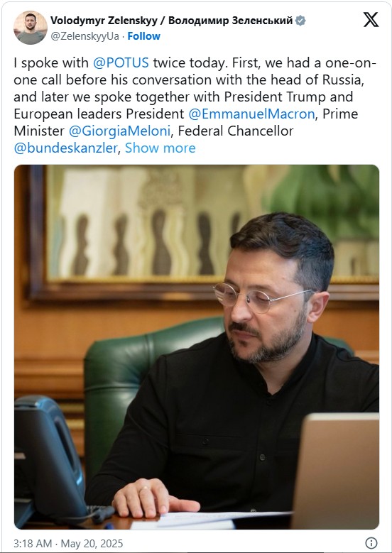
Task: Click the 'I spoke with' post text
Action: coord(51,62)
